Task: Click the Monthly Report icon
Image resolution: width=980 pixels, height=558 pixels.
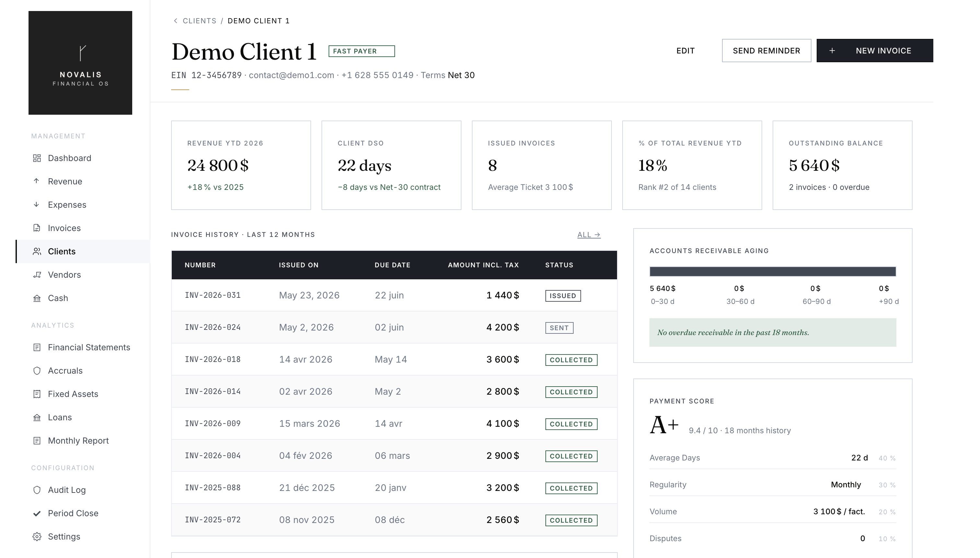Action: 37,441
